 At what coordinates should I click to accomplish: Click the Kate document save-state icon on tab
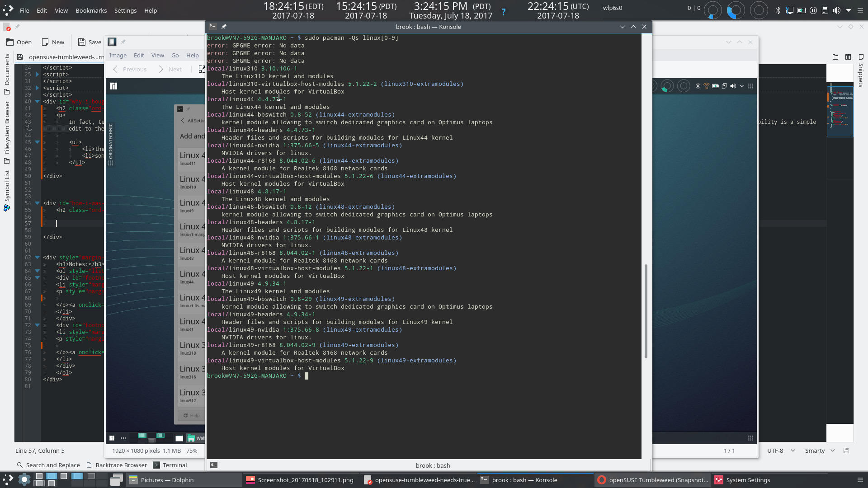[20, 57]
